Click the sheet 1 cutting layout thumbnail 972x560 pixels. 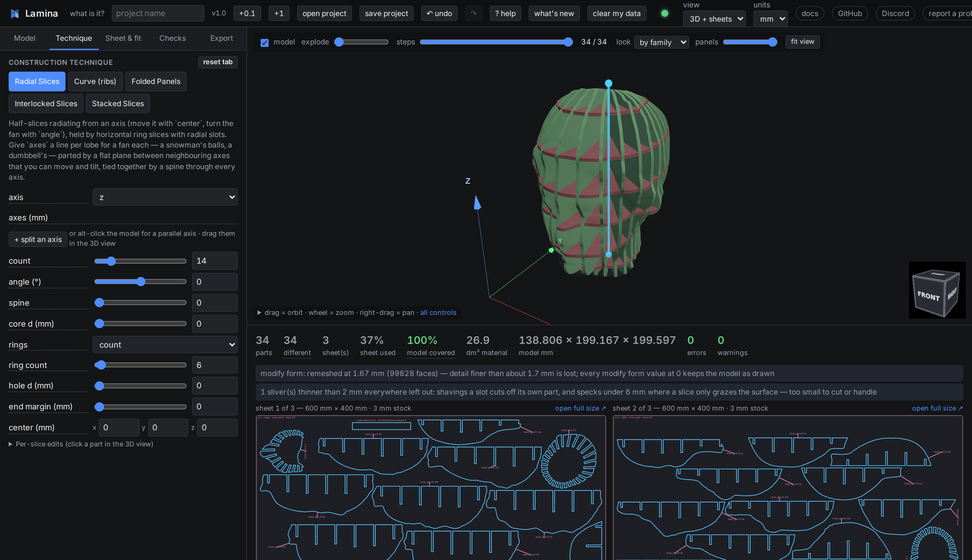431,487
